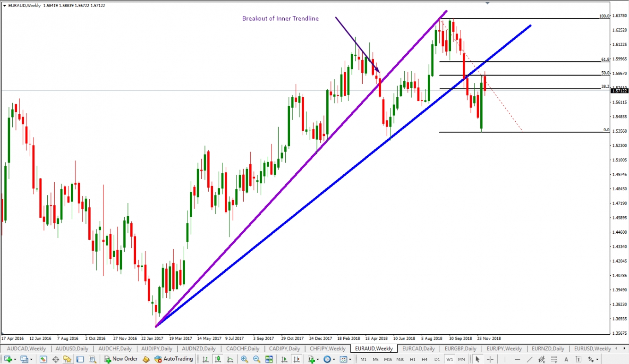Image resolution: width=629 pixels, height=364 pixels.
Task: Open the AUDUSD,Daily chart tab
Action: click(x=72, y=348)
